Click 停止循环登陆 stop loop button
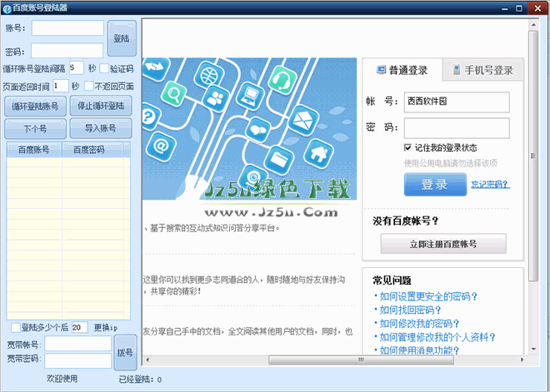The image size is (550, 392). point(101,106)
